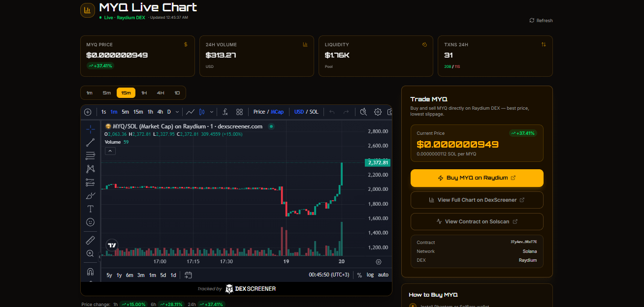Collapse the drawing toolbar side arrow

tap(99, 256)
